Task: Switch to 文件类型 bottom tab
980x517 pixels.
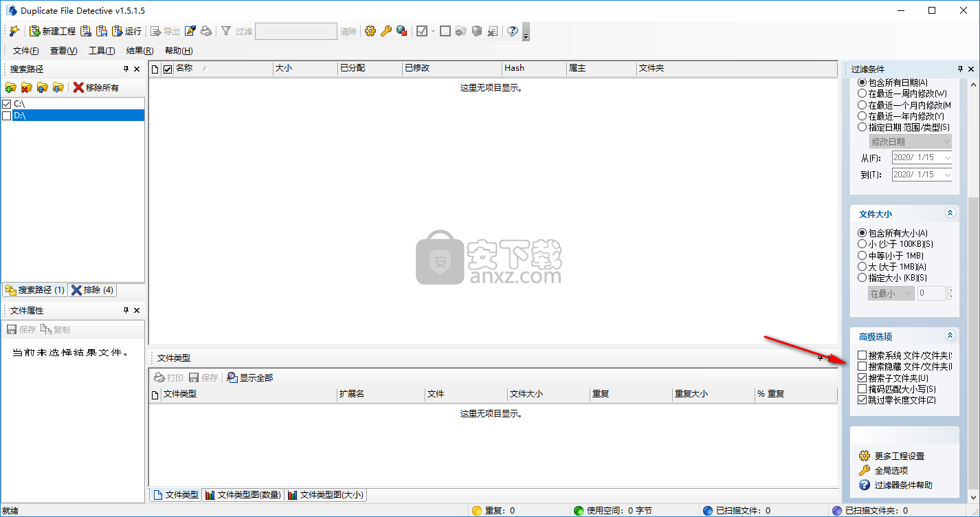Action: [175, 494]
